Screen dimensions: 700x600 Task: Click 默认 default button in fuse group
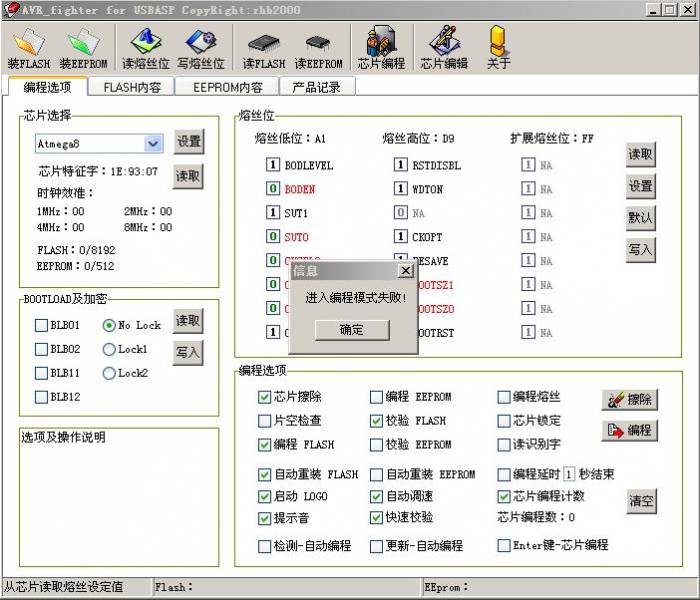(x=641, y=218)
